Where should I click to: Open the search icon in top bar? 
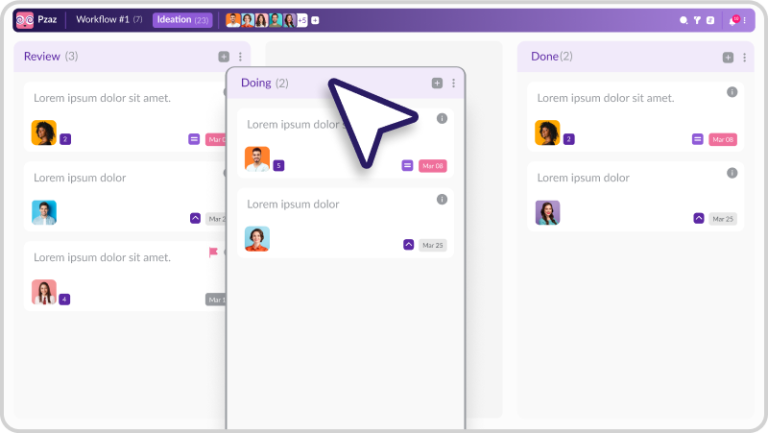tap(684, 20)
